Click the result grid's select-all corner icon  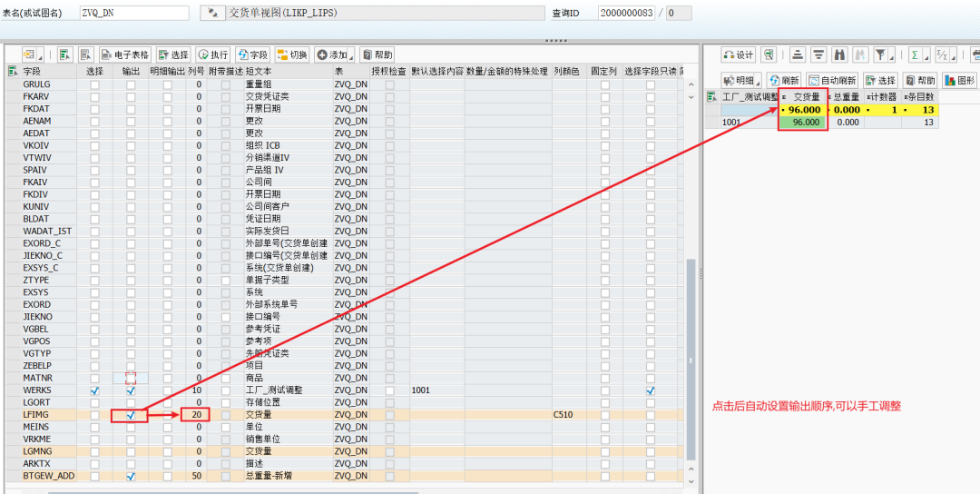click(x=712, y=97)
